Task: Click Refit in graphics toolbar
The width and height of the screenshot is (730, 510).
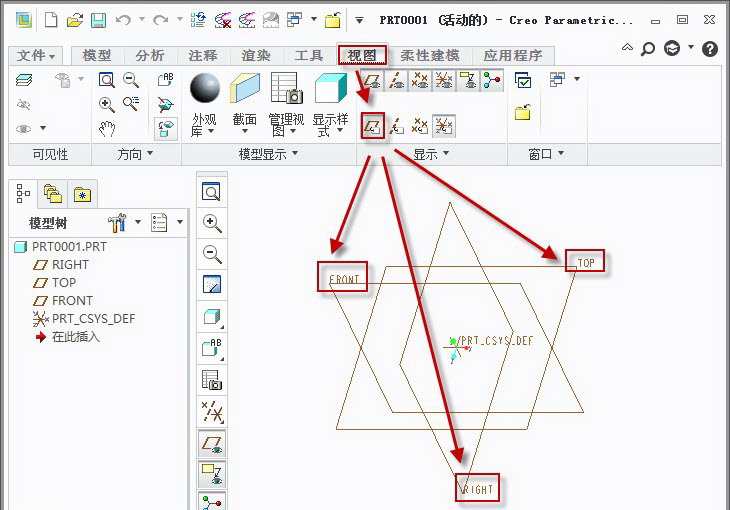Action: [x=212, y=191]
